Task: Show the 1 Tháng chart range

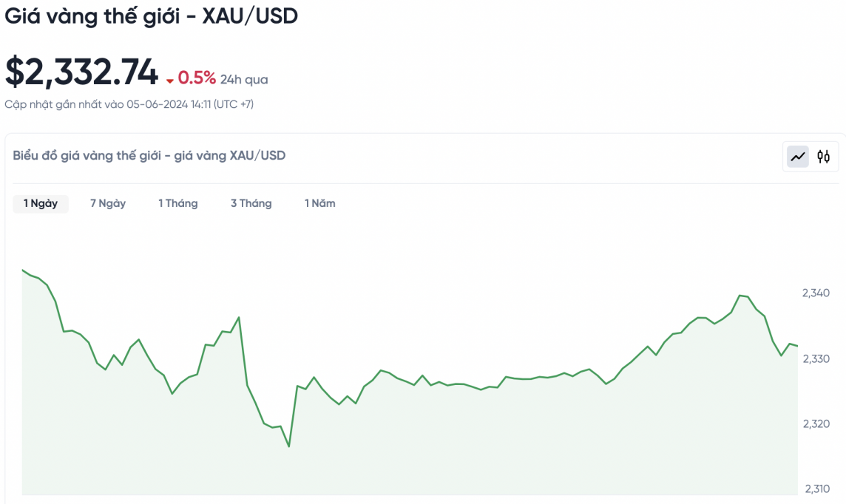Action: tap(178, 203)
